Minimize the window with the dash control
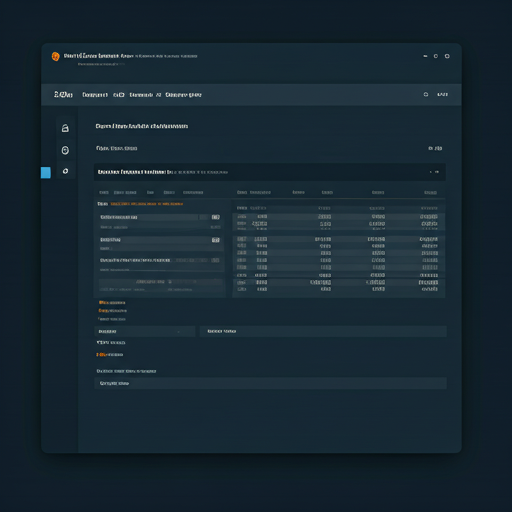The image size is (512, 512). click(x=425, y=56)
